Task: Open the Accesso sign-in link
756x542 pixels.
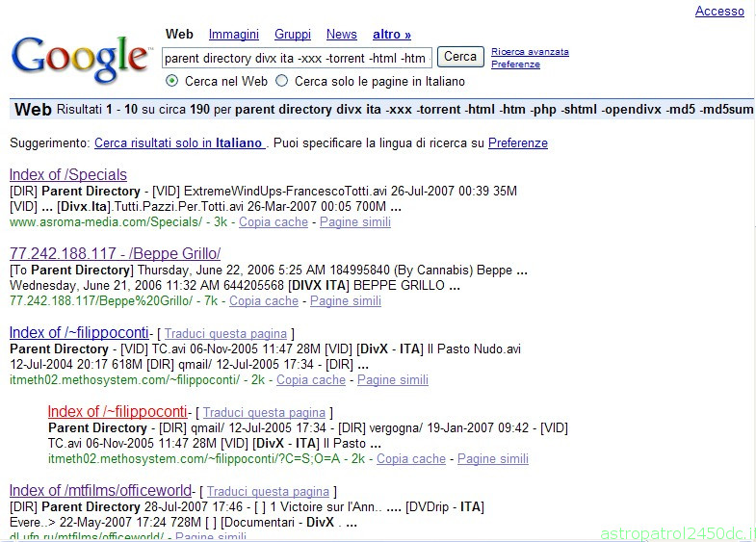Action: tap(719, 12)
